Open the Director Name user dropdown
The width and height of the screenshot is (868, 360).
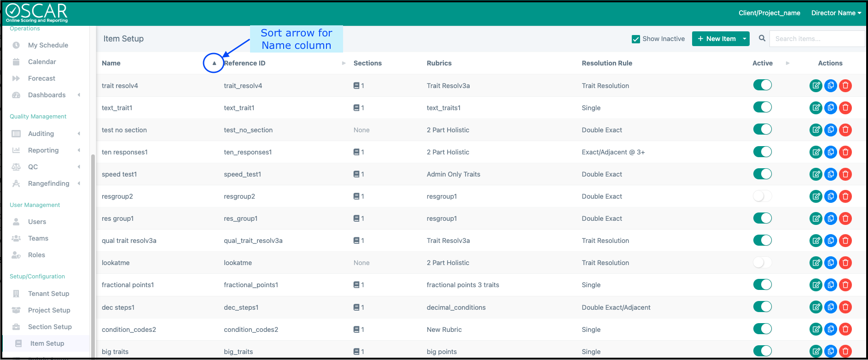836,13
